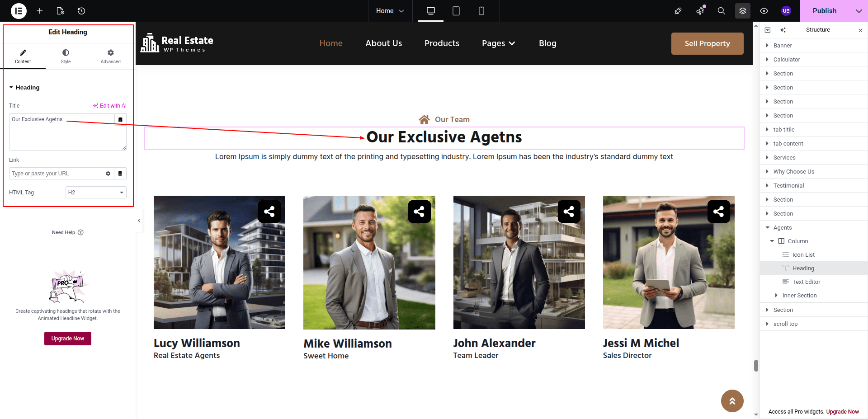Toggle the Structure layers panel icon
This screenshot has height=419, width=868.
743,11
